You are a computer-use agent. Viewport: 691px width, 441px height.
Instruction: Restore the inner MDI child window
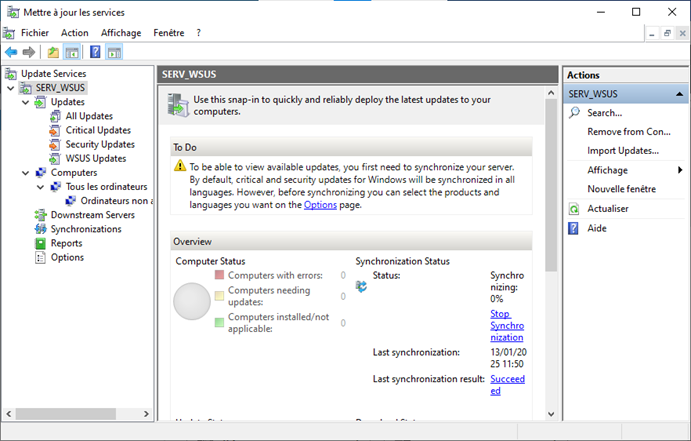(667, 33)
